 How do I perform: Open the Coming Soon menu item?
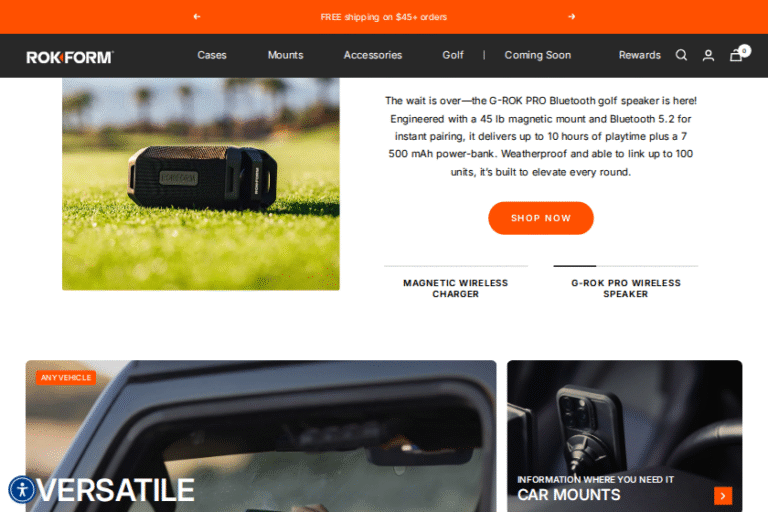pyautogui.click(x=538, y=55)
